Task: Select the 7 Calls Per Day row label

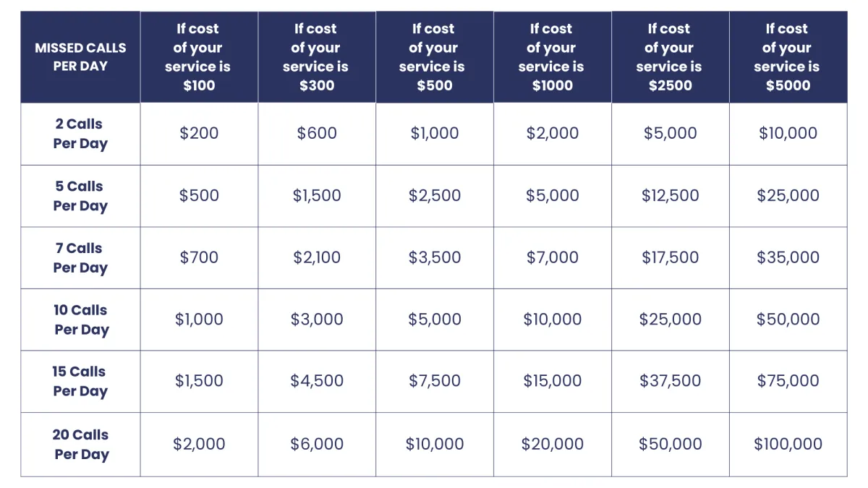Action: [80, 258]
